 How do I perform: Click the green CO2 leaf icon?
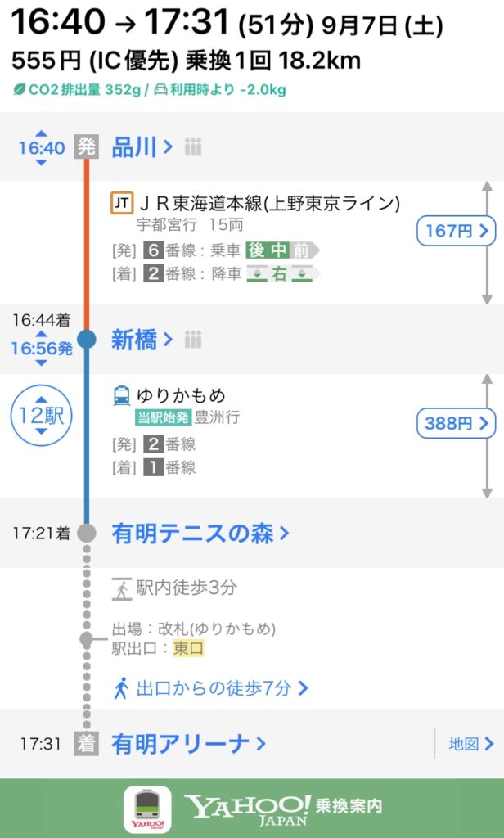[x=18, y=90]
